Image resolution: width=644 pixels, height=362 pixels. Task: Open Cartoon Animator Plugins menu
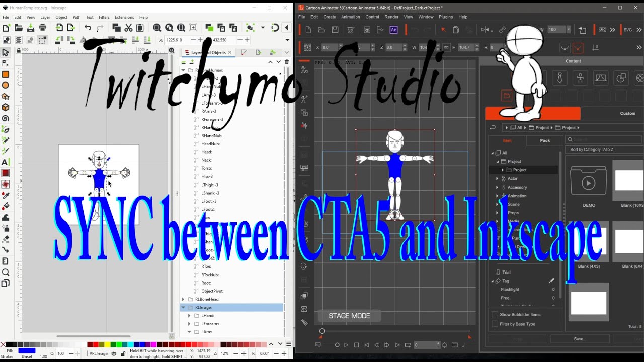click(446, 17)
